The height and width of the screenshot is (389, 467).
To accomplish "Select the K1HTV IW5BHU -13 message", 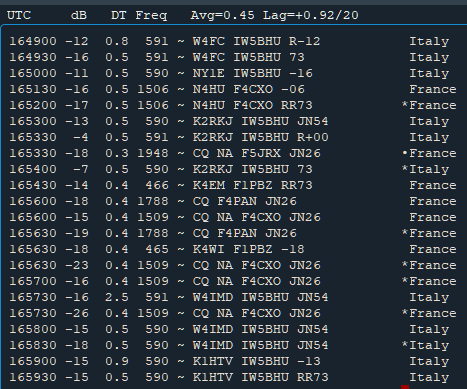I will (x=257, y=361).
